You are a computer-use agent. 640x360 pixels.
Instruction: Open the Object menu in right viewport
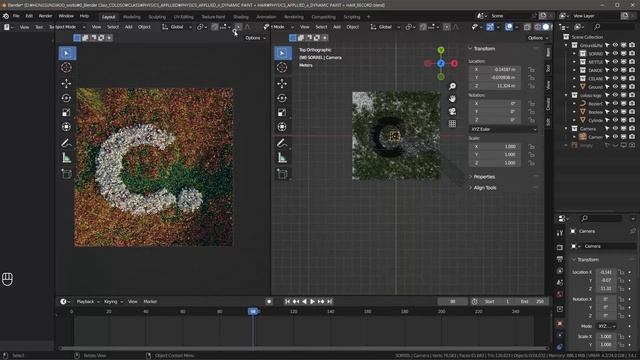point(353,27)
